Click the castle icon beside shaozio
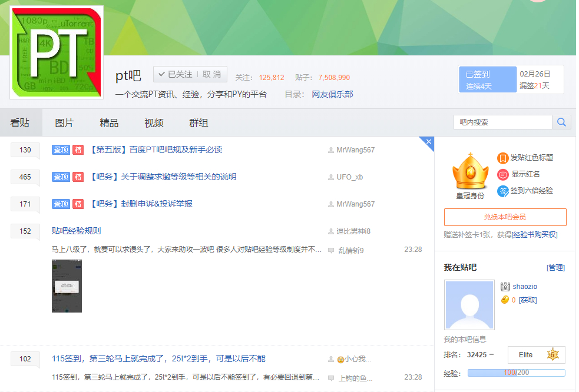Screen dimensions: 579x392 [x=505, y=287]
